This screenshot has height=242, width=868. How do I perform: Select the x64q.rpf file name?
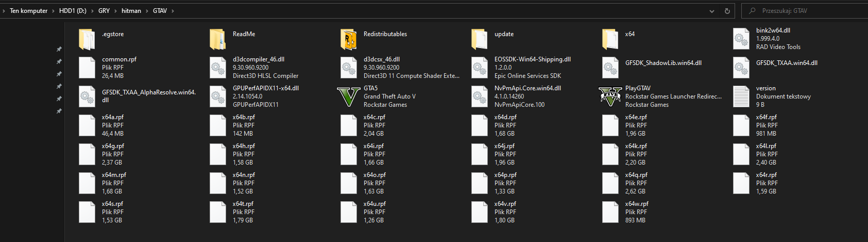point(636,175)
